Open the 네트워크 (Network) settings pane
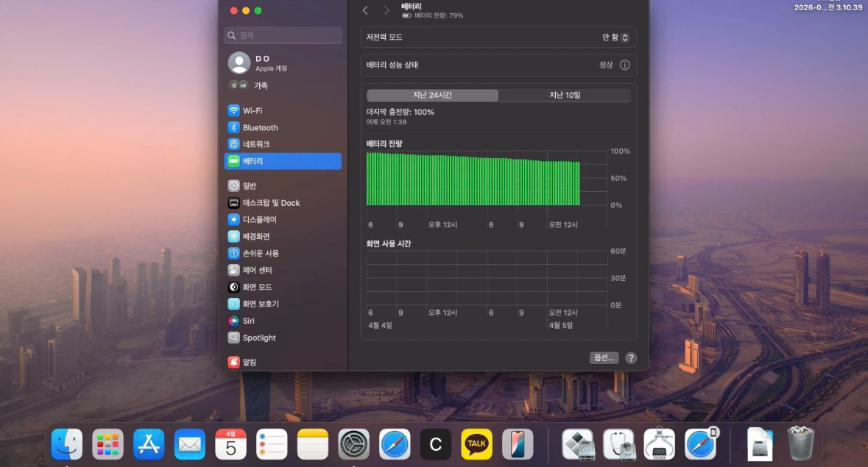Screen dimensions: 868x467 pos(255,144)
